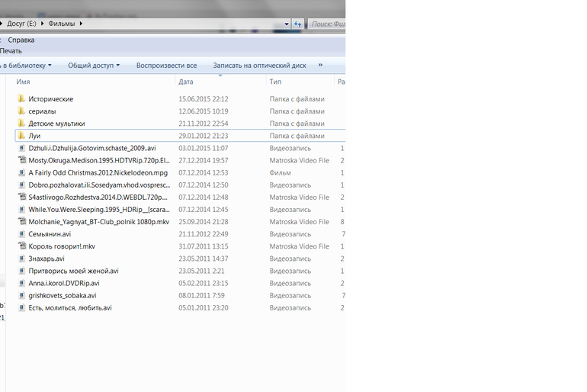Select the Луи folder name
This screenshot has height=392, width=587.
point(34,136)
